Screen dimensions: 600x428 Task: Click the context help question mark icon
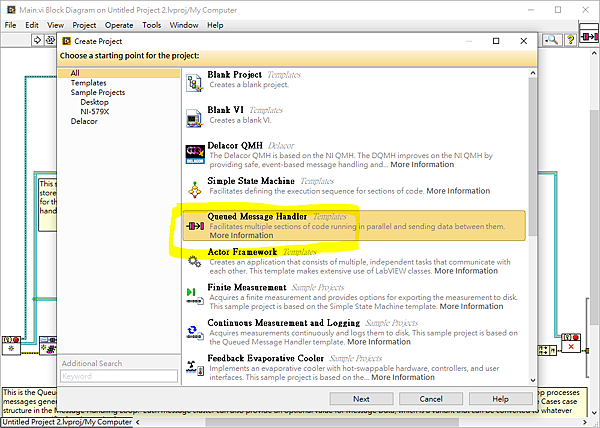click(x=570, y=39)
